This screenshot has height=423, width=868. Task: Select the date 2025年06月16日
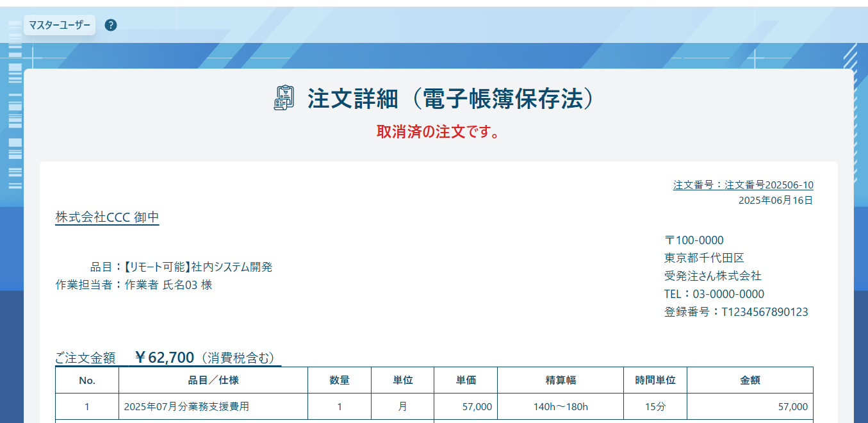[776, 200]
